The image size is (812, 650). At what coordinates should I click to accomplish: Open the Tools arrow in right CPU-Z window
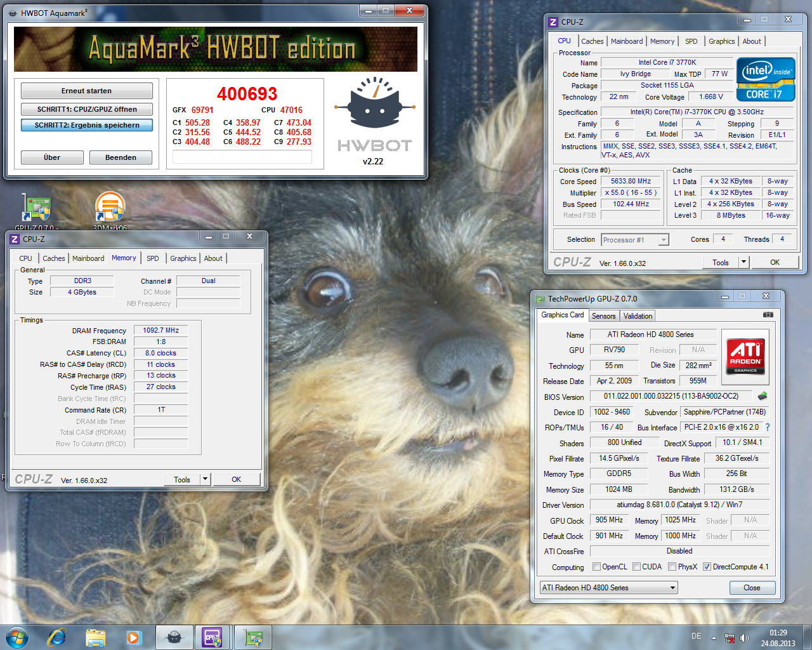[x=743, y=262]
